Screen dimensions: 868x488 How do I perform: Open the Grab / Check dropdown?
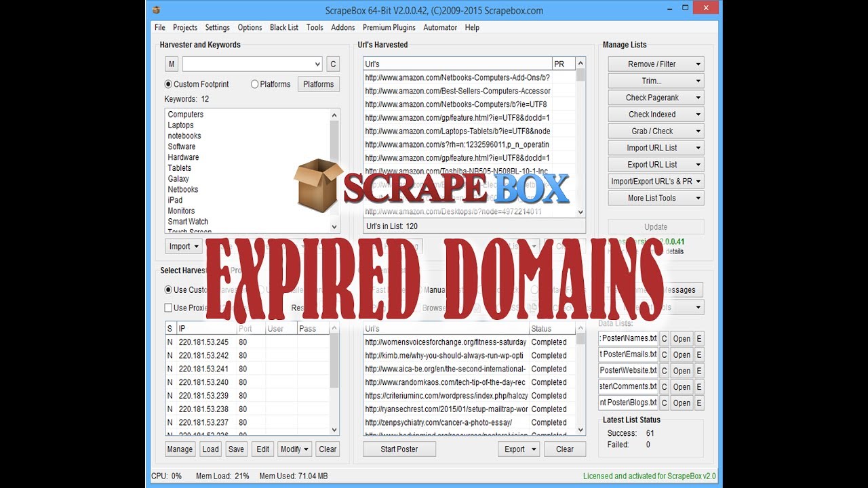pyautogui.click(x=656, y=131)
